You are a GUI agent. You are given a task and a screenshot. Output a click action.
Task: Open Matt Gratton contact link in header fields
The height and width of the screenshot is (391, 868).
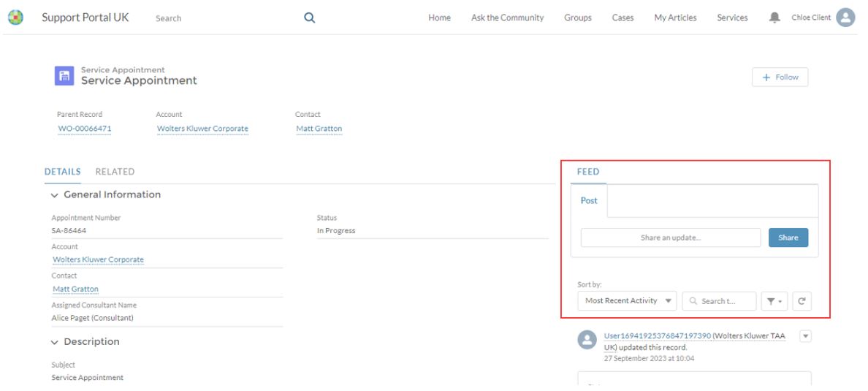point(319,129)
